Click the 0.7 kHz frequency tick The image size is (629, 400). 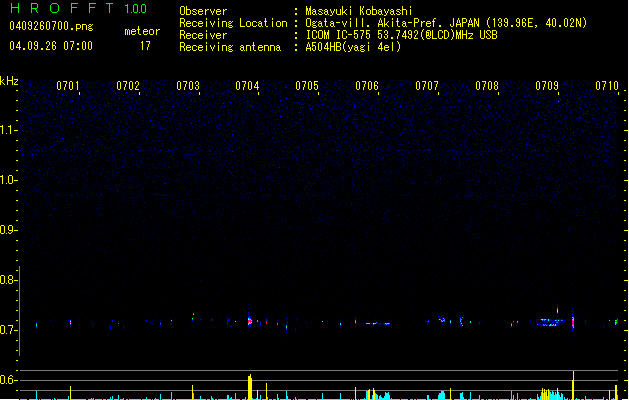(9, 330)
